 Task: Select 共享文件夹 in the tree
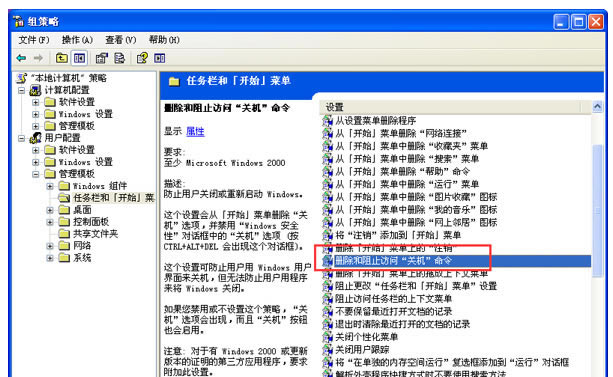[x=95, y=234]
